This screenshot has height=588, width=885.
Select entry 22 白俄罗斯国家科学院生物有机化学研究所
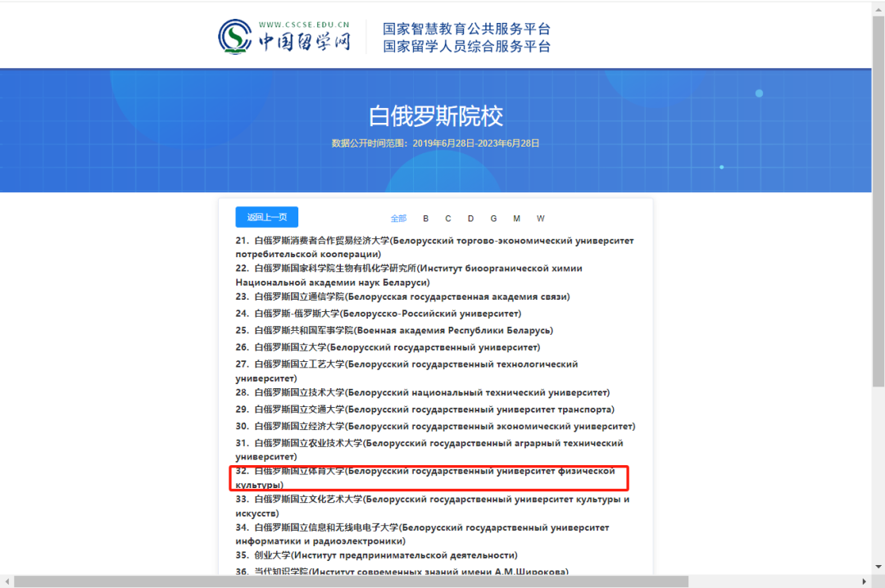pos(409,275)
